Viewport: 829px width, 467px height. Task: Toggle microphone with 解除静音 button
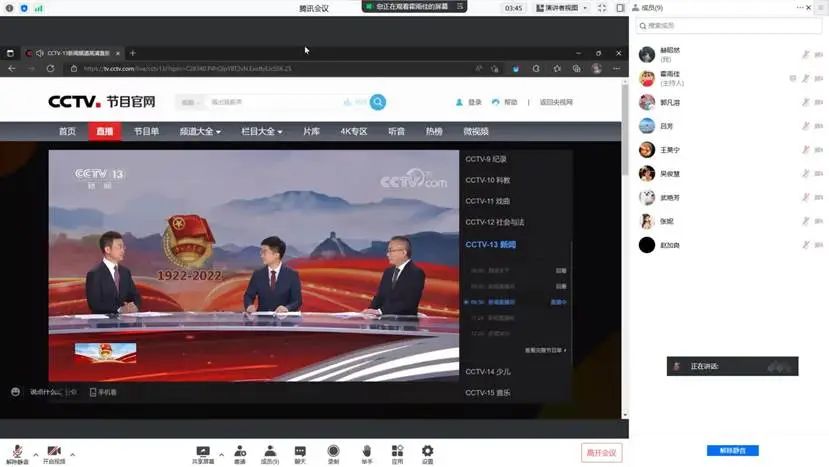pyautogui.click(x=17, y=454)
